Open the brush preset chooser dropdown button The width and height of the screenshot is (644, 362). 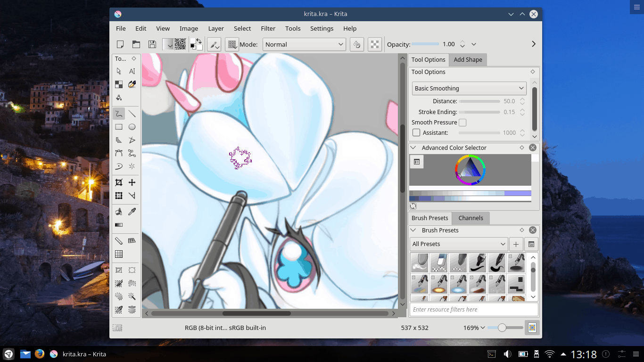point(232,44)
